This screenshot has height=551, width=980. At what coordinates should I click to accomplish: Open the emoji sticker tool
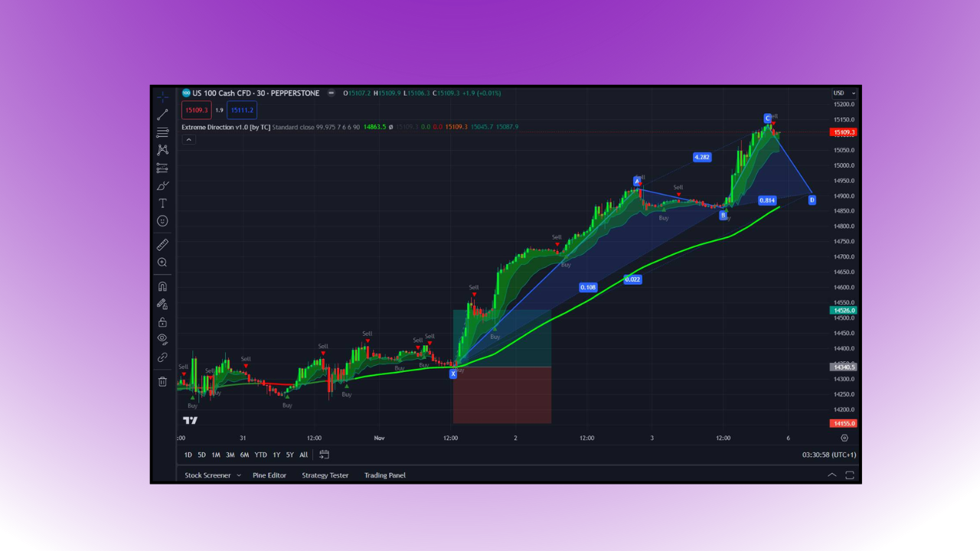(x=162, y=221)
